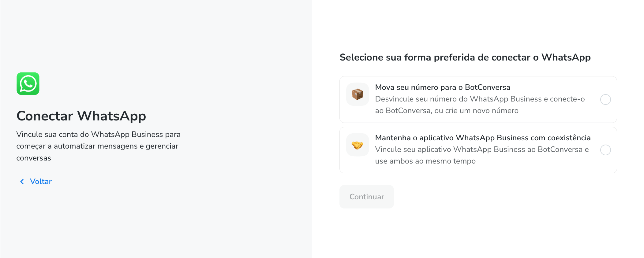Select the radio button for WhatsApp Business coexistence
The height and width of the screenshot is (258, 644).
(605, 150)
